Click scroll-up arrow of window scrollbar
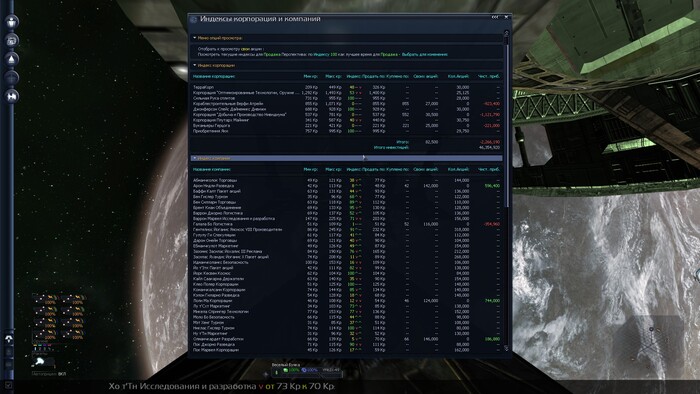 (x=506, y=33)
